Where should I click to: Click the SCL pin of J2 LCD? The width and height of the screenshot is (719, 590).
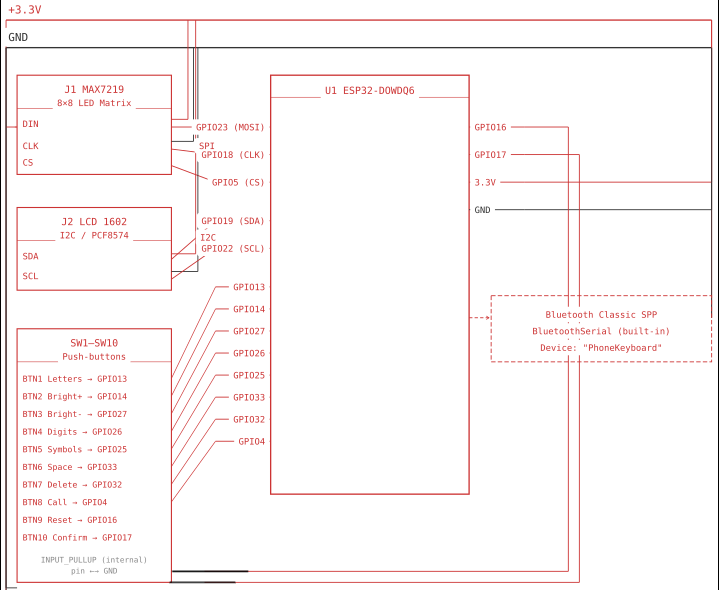click(30, 276)
